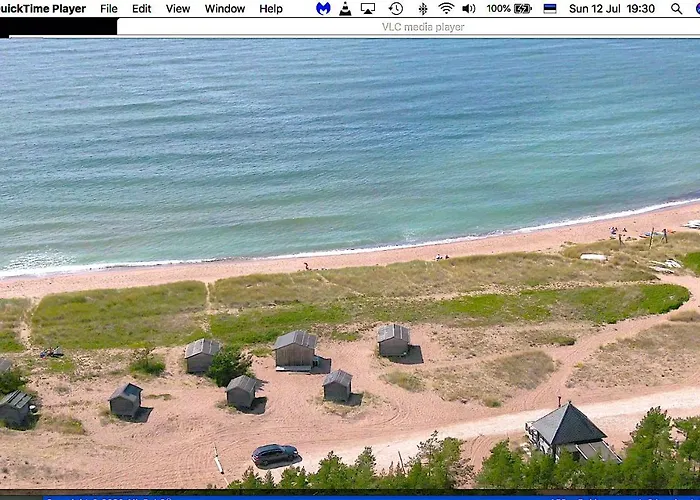Open the View menu

click(178, 9)
